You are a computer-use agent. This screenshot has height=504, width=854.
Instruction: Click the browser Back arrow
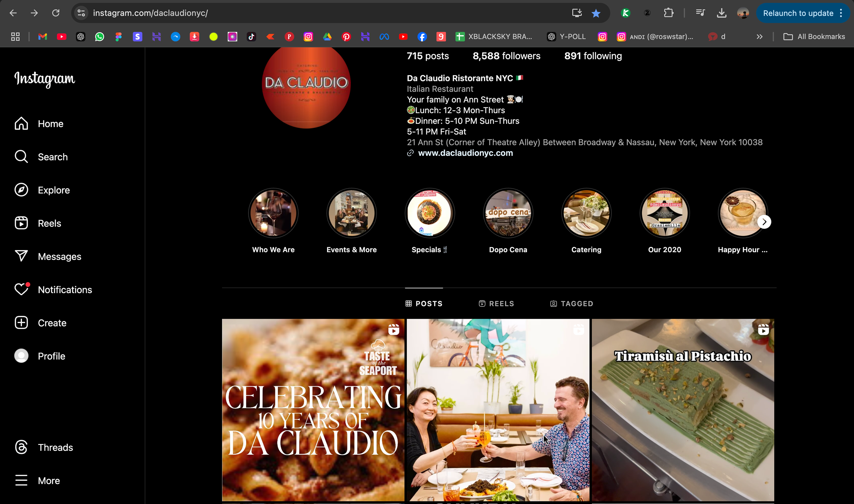13,13
